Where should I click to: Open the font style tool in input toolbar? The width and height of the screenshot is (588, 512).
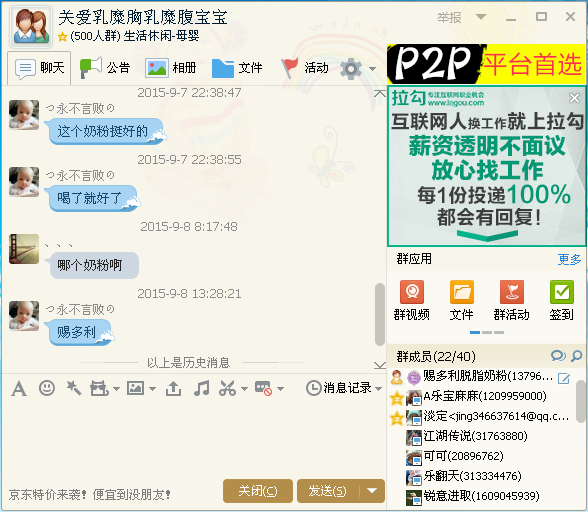pyautogui.click(x=19, y=388)
